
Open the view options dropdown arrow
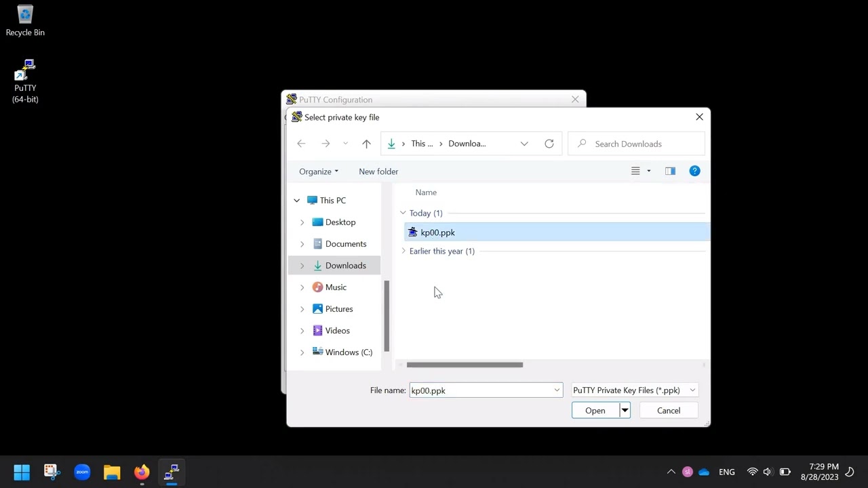[648, 171]
